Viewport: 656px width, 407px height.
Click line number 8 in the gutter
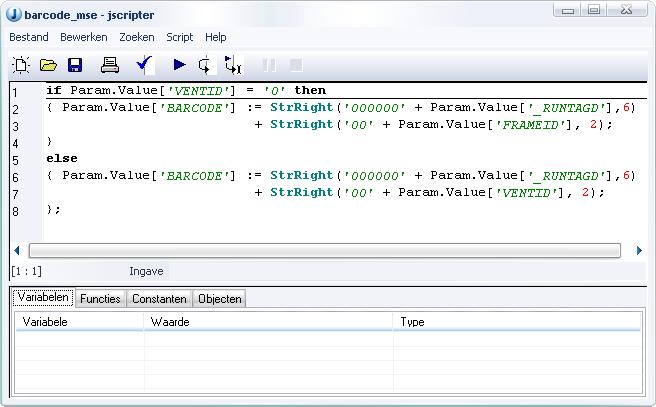[x=15, y=212]
